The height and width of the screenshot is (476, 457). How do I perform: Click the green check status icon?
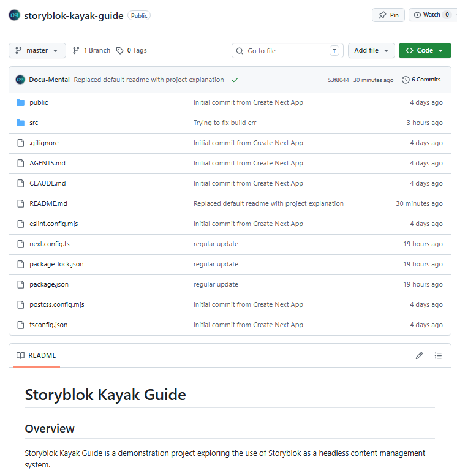click(x=235, y=80)
